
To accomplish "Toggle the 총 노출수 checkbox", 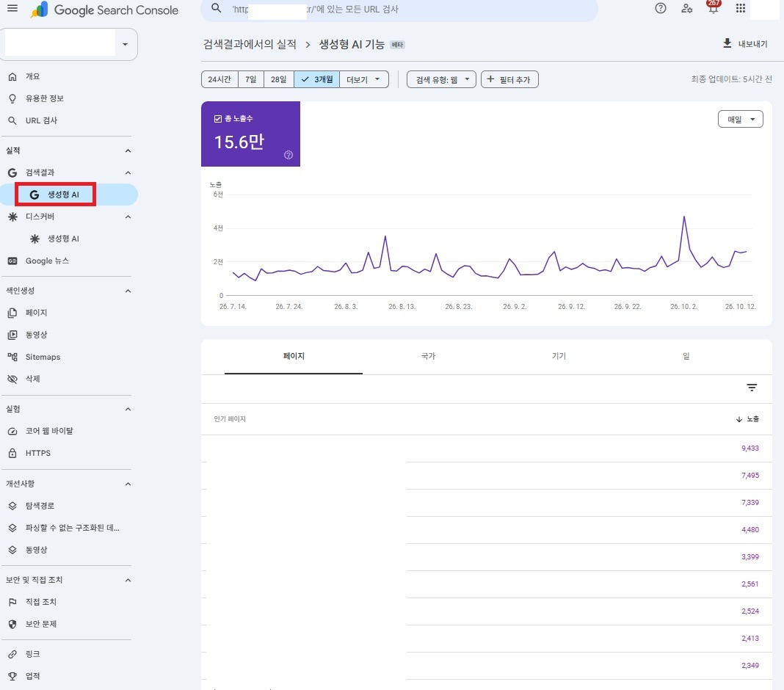I will 218,118.
